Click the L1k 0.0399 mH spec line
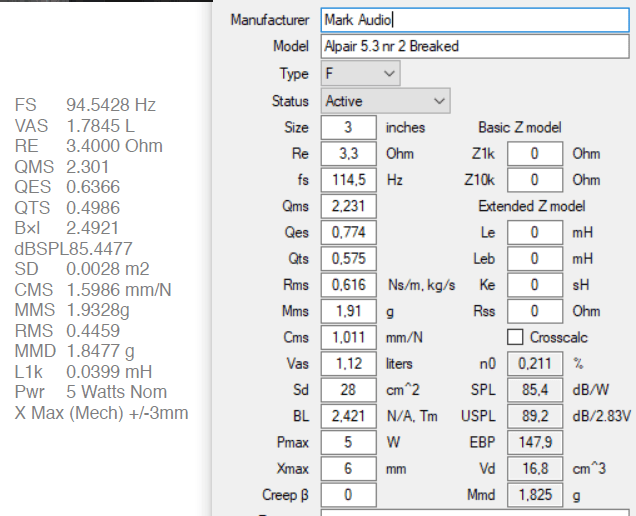This screenshot has height=516, width=636. click(x=83, y=372)
